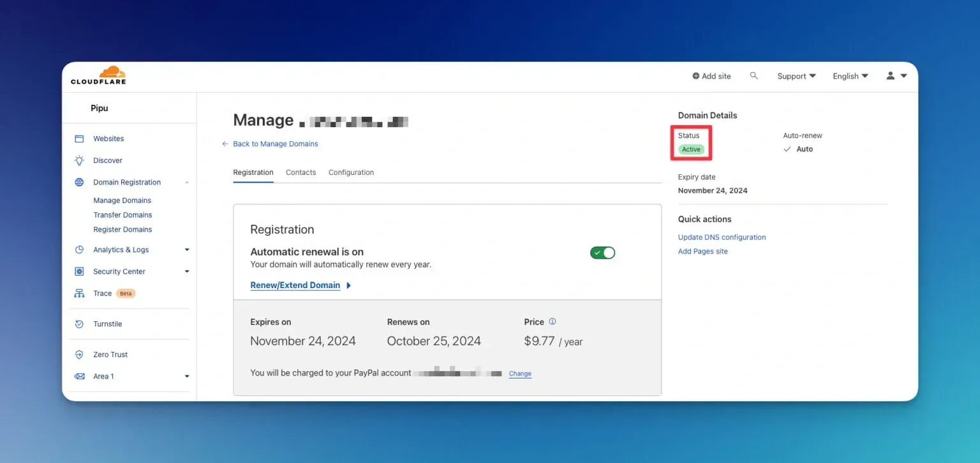
Task: Click the Price info icon
Action: pos(553,321)
